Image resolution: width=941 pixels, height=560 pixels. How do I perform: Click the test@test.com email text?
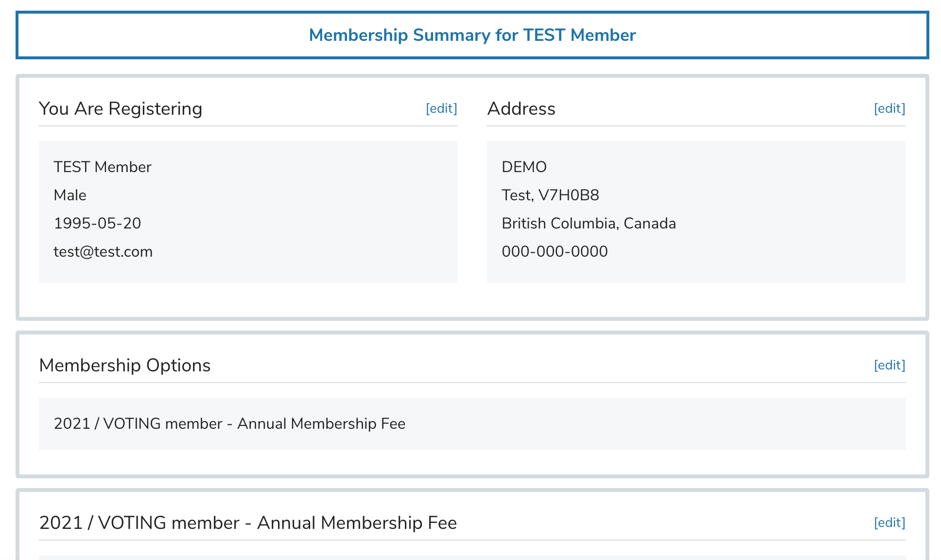pos(103,251)
